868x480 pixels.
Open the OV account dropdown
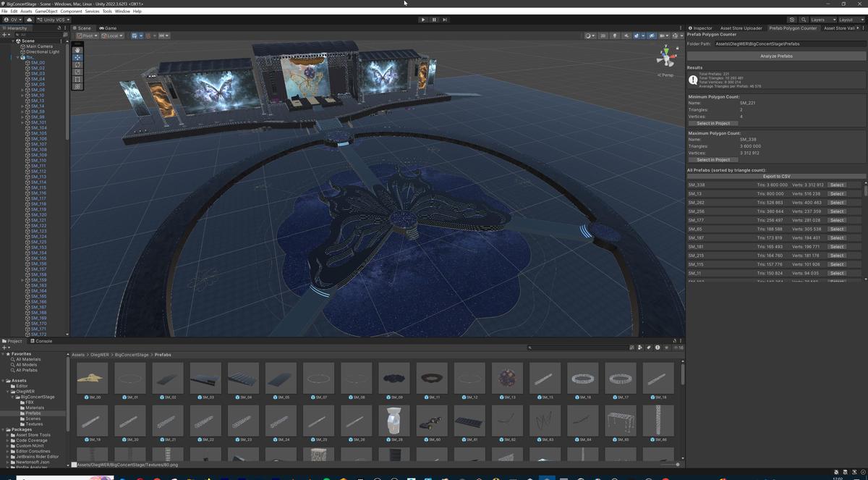pos(12,20)
